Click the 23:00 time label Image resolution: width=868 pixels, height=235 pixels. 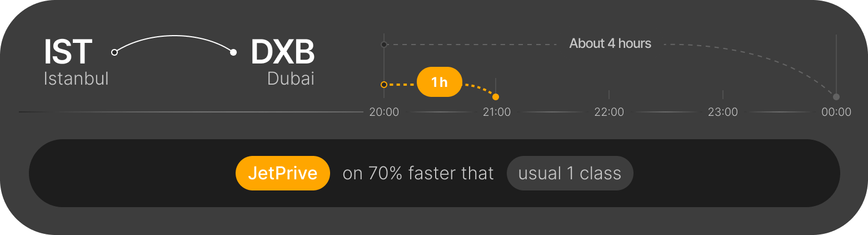point(722,112)
